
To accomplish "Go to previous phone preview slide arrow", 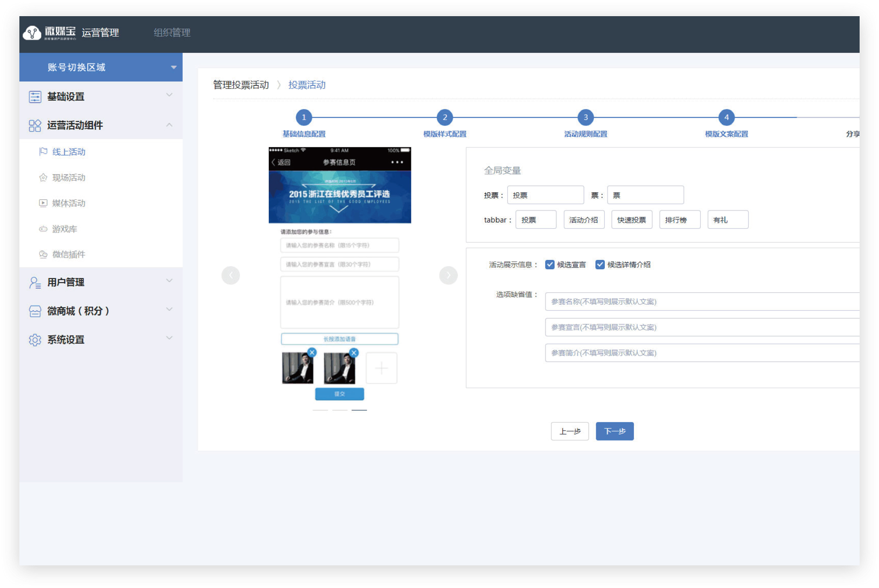I will (231, 275).
